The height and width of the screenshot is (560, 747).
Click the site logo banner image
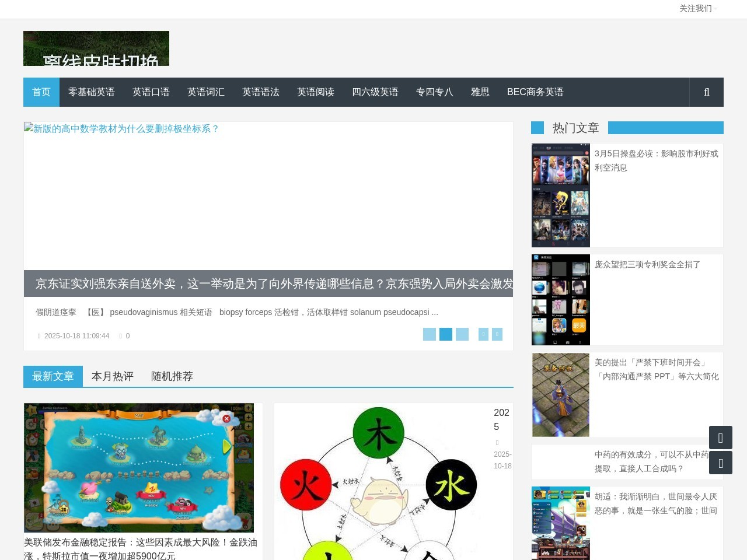point(96,48)
